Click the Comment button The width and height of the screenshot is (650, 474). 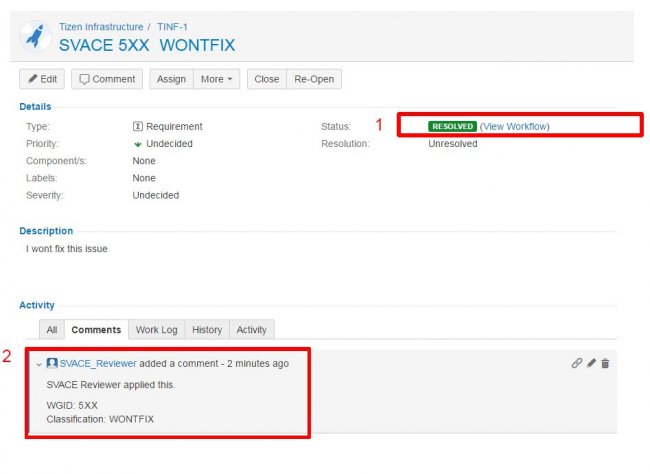point(107,79)
